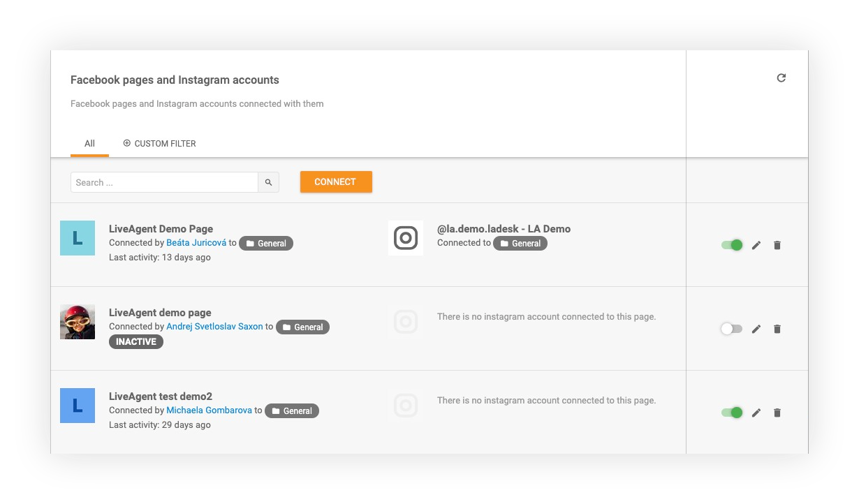Image resolution: width=859 pixels, height=504 pixels.
Task: Click the search magnifier icon
Action: (x=269, y=183)
